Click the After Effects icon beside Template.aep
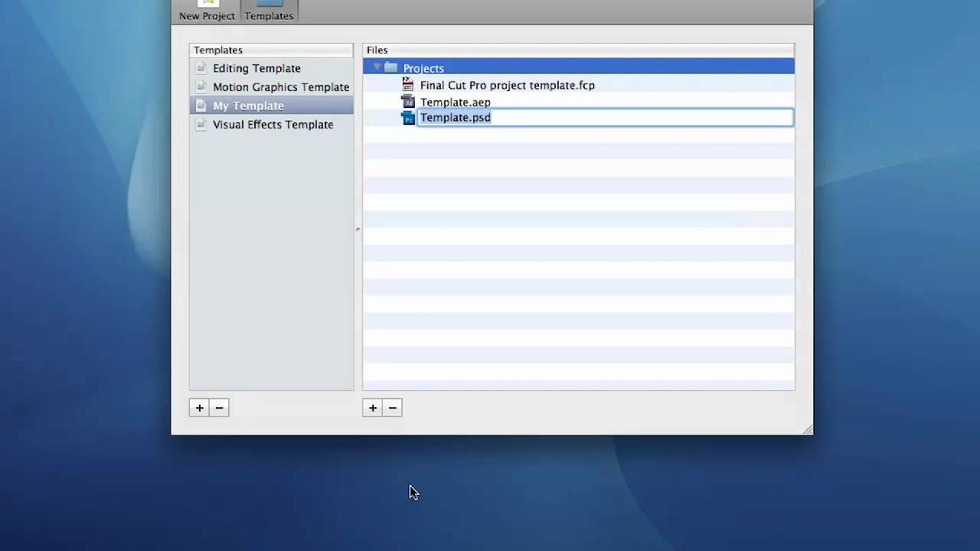Viewport: 980px width, 551px height. pos(408,102)
